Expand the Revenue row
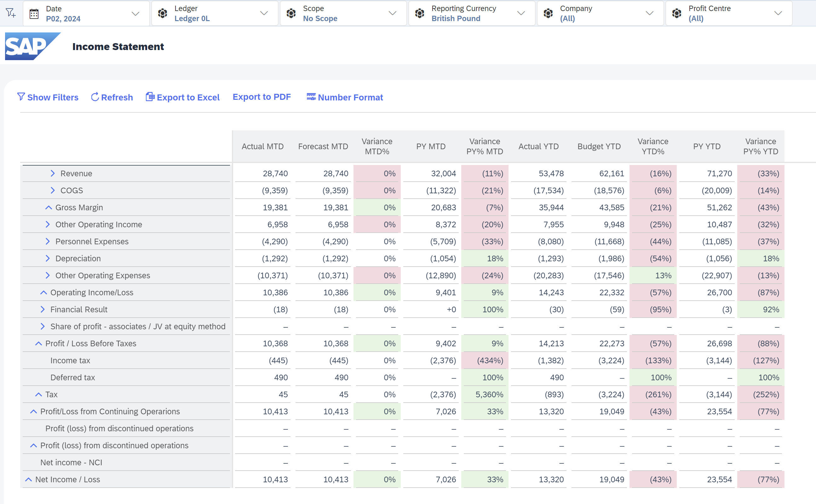 click(x=52, y=173)
